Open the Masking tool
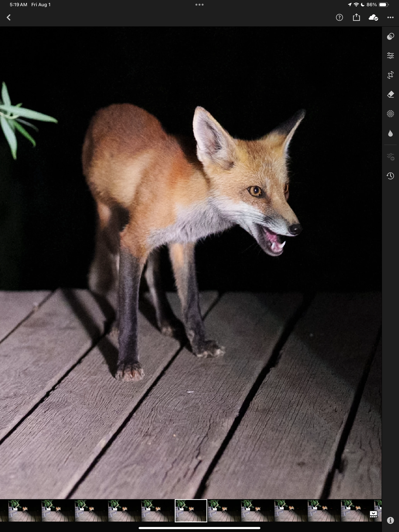Image resolution: width=399 pixels, height=532 pixels. [x=390, y=113]
